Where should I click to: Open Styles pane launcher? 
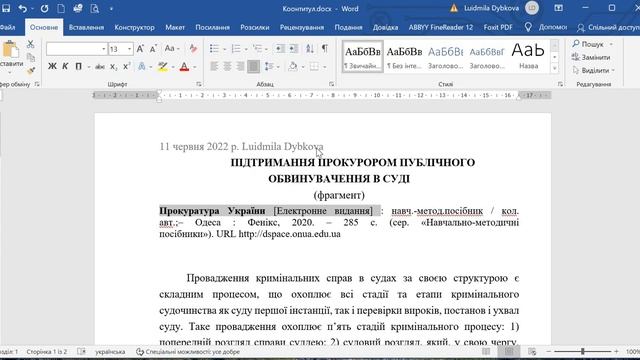(560, 84)
